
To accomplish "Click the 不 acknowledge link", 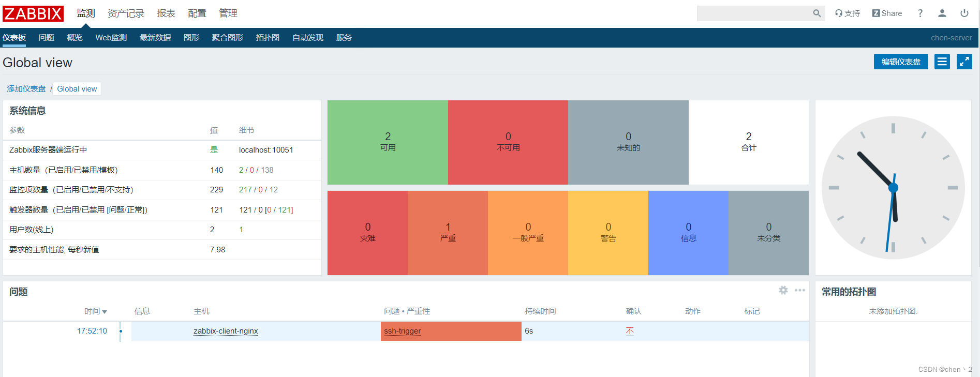I will coord(630,331).
